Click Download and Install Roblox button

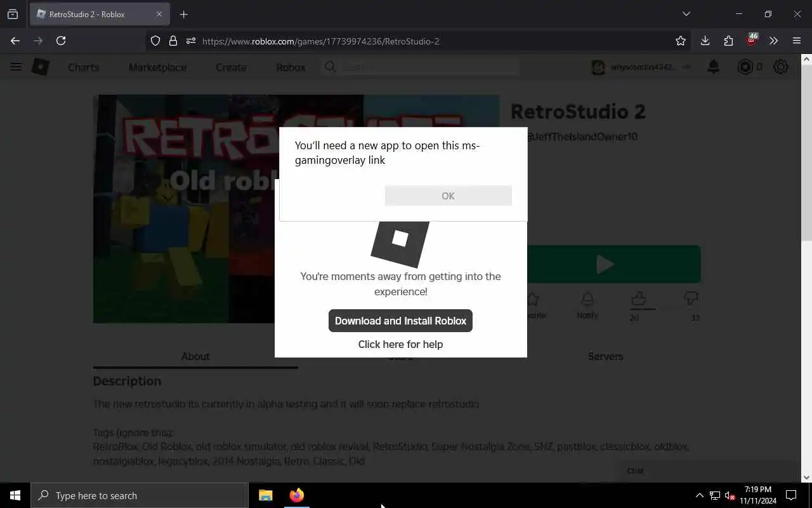pyautogui.click(x=400, y=321)
